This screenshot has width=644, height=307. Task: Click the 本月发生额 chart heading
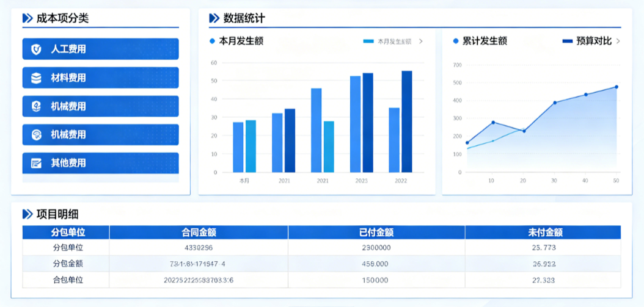[241, 41]
